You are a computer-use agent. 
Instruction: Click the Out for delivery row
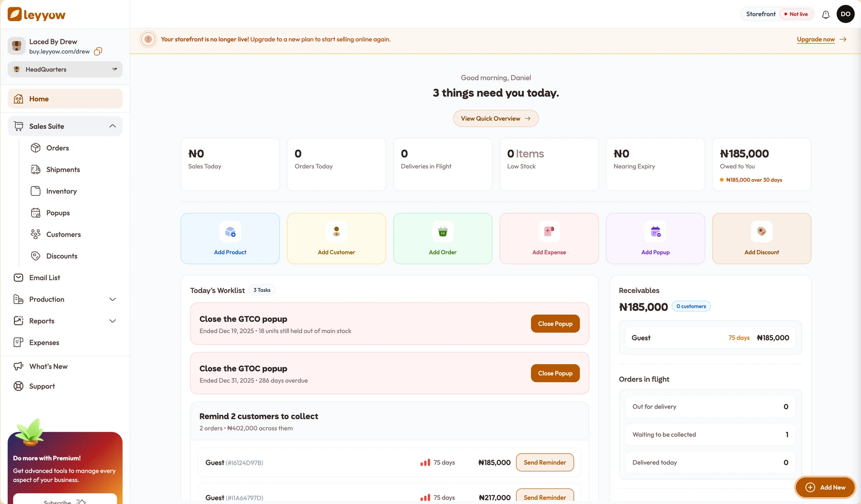[710, 407]
